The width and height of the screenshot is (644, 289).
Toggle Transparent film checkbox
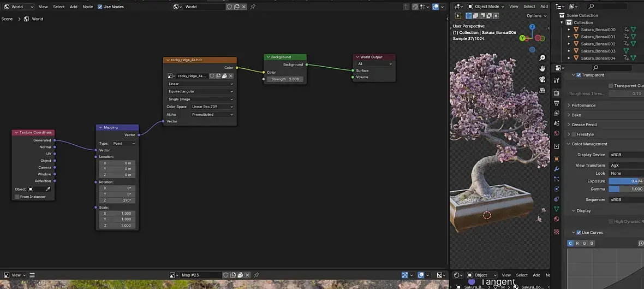click(579, 75)
